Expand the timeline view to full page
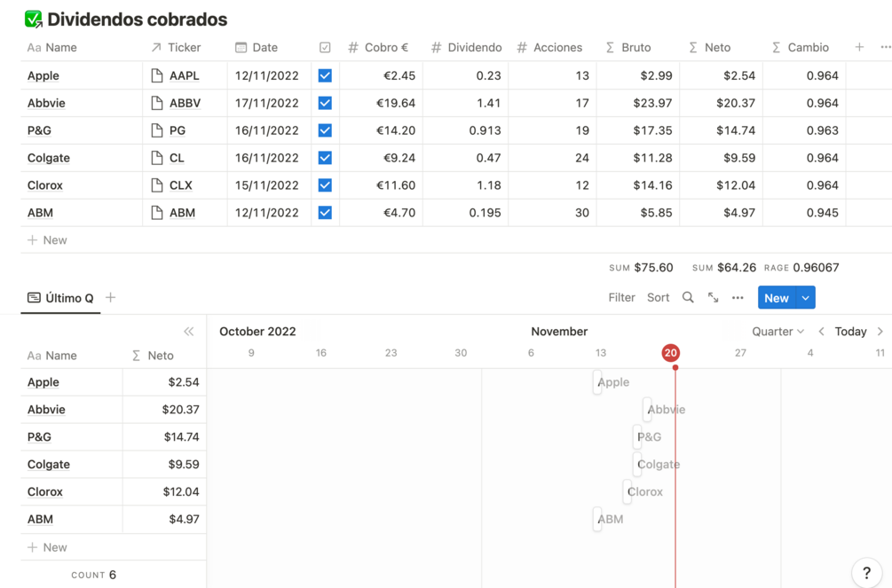 (x=714, y=297)
